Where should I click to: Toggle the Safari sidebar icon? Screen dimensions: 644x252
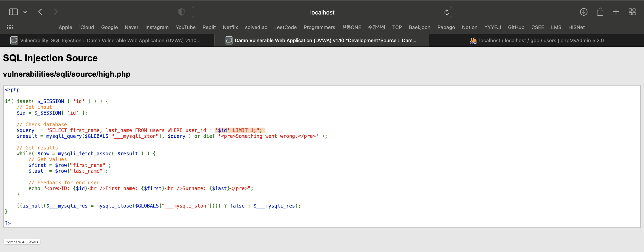tap(13, 12)
